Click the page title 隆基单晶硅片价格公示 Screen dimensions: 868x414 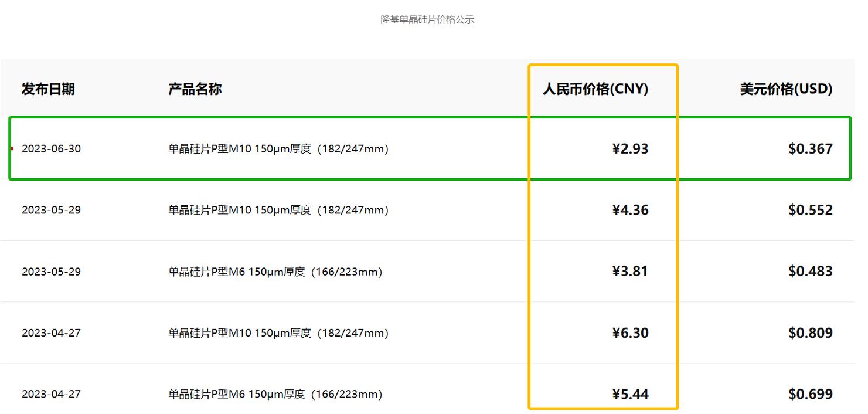pyautogui.click(x=427, y=20)
